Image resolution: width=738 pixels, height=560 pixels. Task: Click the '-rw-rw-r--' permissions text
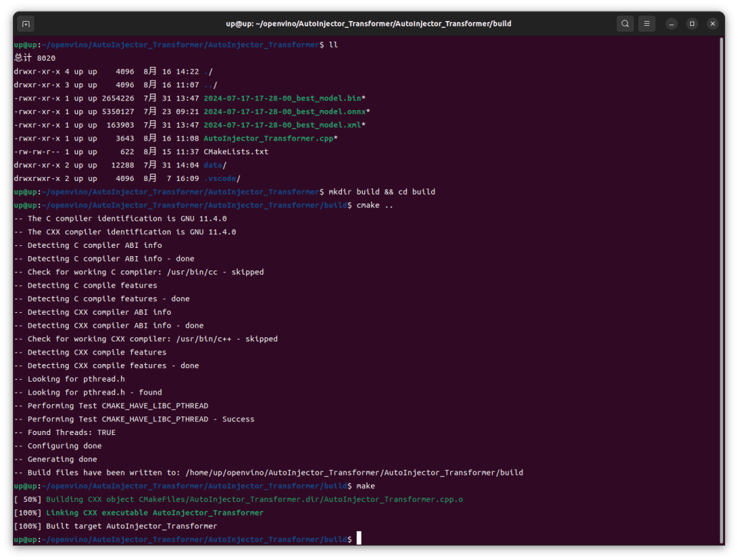pyautogui.click(x=37, y=152)
